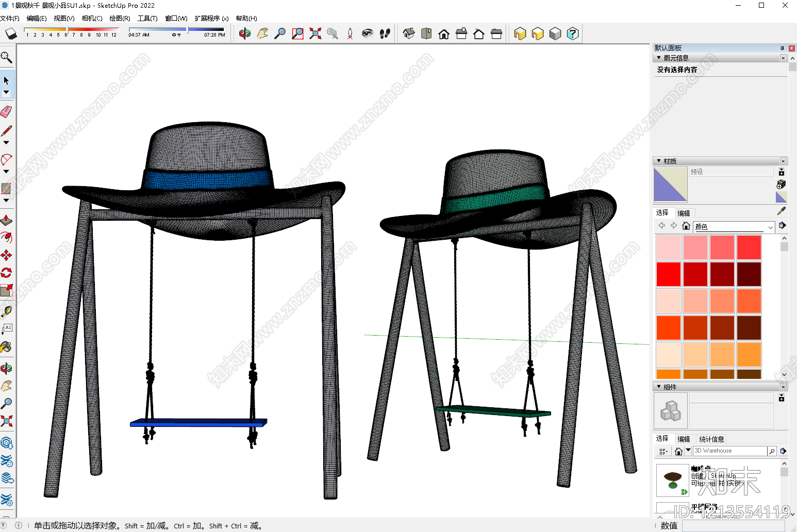Open the cube help question-mark icon
Viewport: 797px width, 532px height.
coord(573,34)
